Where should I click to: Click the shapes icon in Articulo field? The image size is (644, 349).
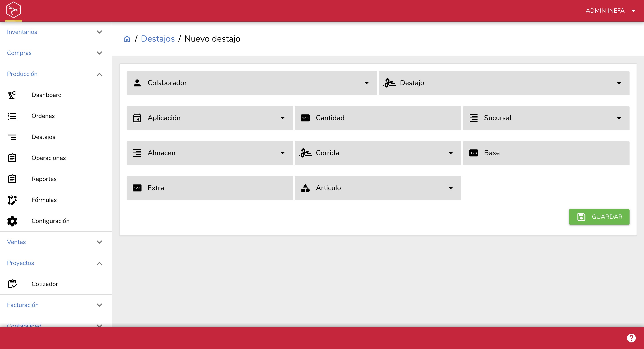click(305, 188)
